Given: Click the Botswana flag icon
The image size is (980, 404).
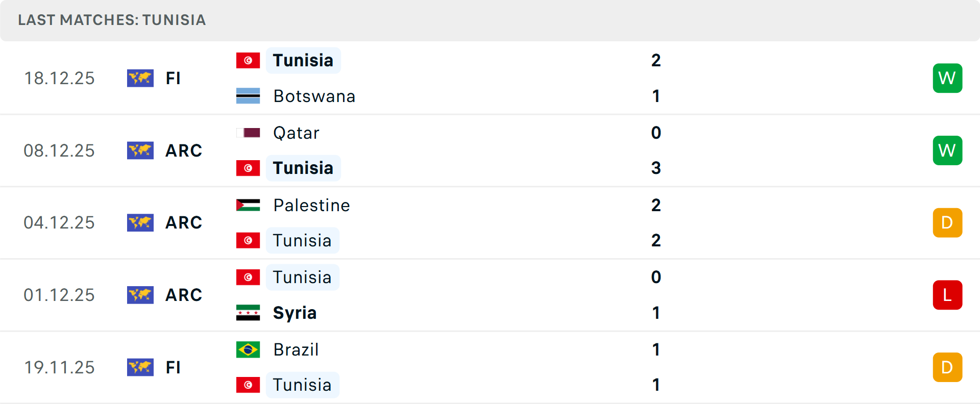Looking at the screenshot, I should [248, 96].
